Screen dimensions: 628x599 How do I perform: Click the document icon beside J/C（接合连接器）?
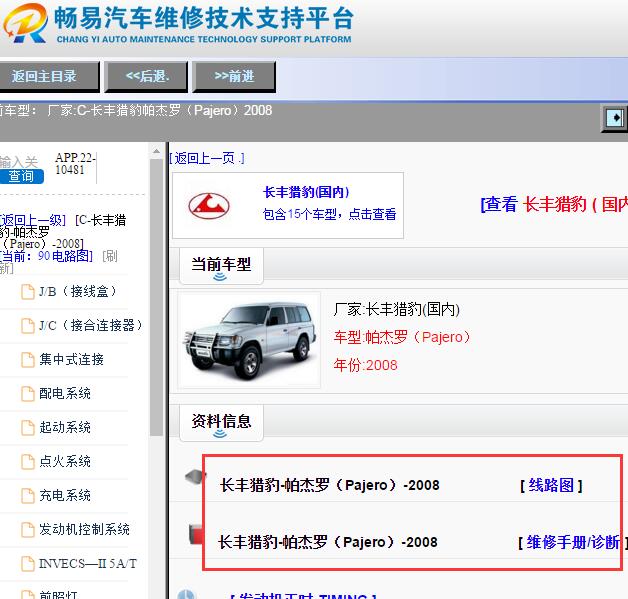[x=28, y=326]
